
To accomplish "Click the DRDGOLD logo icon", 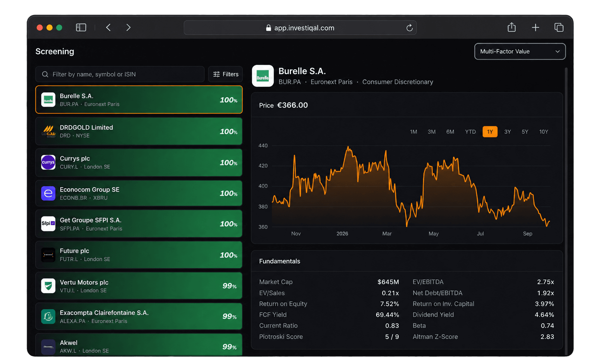I will pos(48,131).
